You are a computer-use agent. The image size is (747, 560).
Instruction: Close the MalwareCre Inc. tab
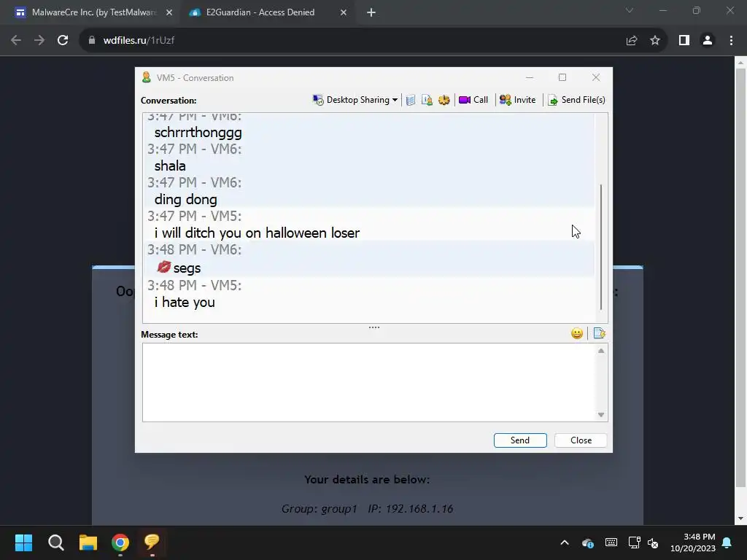click(169, 13)
